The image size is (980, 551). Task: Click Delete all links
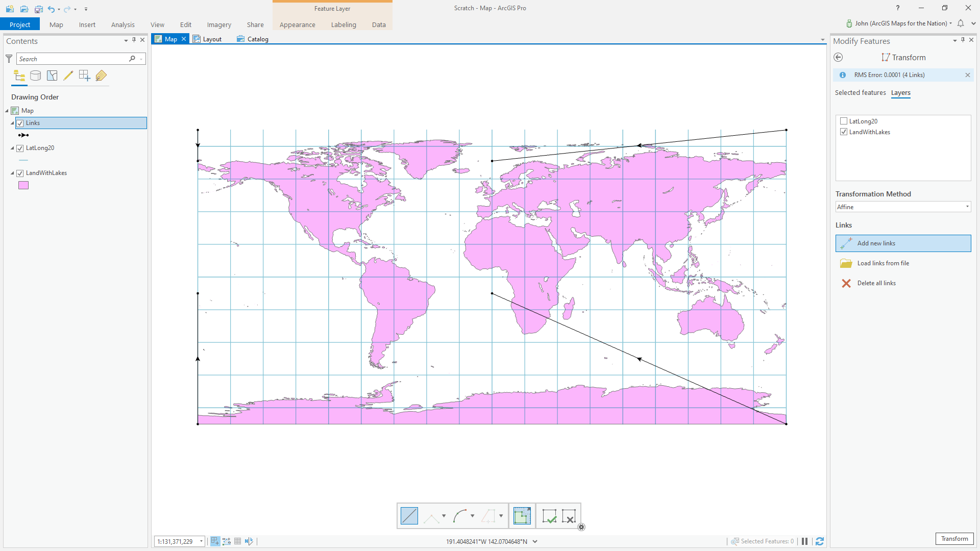point(876,283)
